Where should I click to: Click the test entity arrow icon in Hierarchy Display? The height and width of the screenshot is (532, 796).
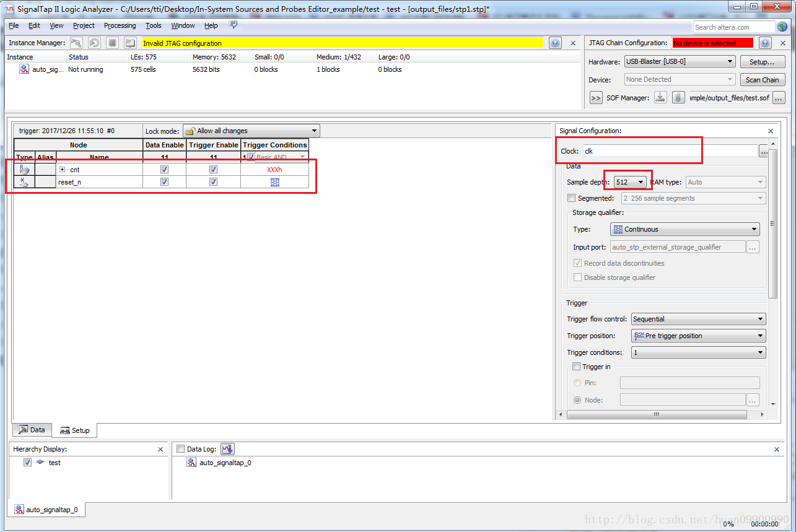[x=41, y=463]
